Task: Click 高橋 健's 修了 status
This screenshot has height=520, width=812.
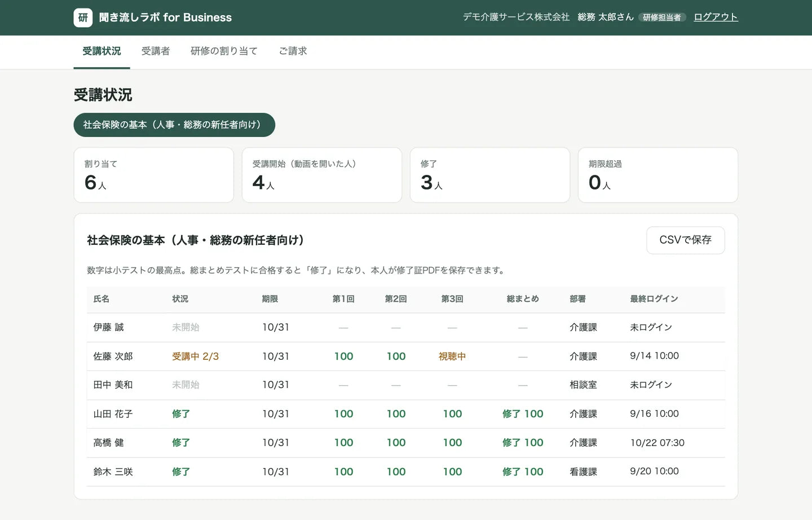Action: click(181, 443)
